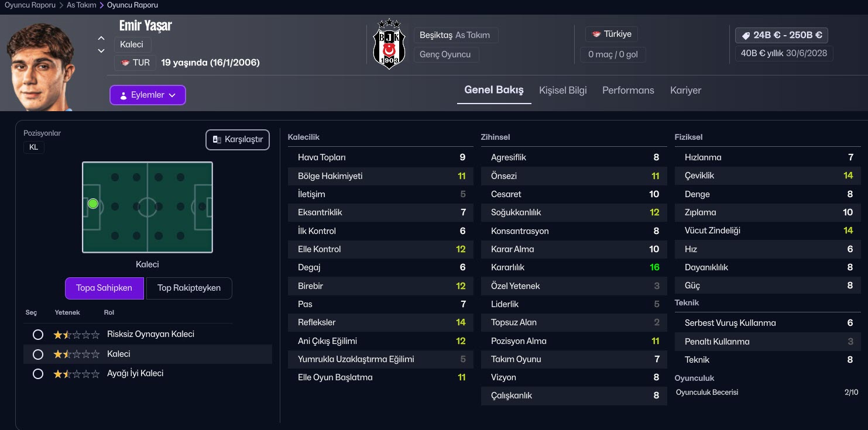
Task: Click the Turkish flag beside TUR
Action: tap(125, 63)
